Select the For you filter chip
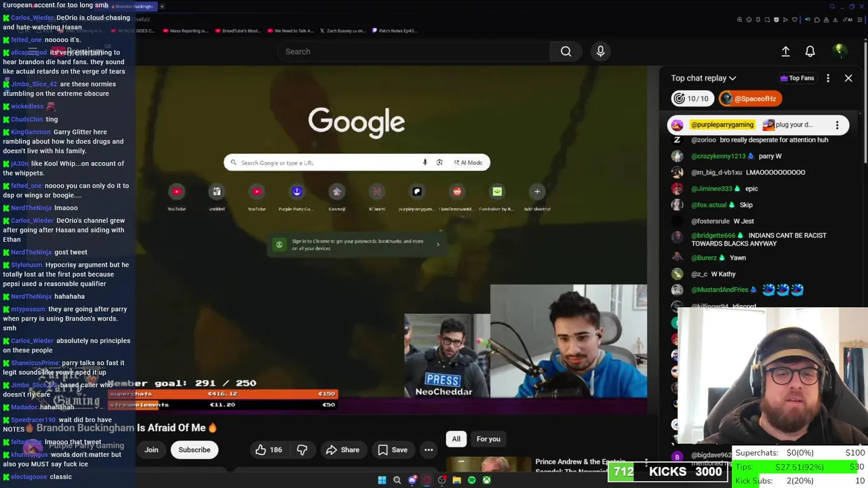Image resolution: width=868 pixels, height=488 pixels. tap(488, 439)
